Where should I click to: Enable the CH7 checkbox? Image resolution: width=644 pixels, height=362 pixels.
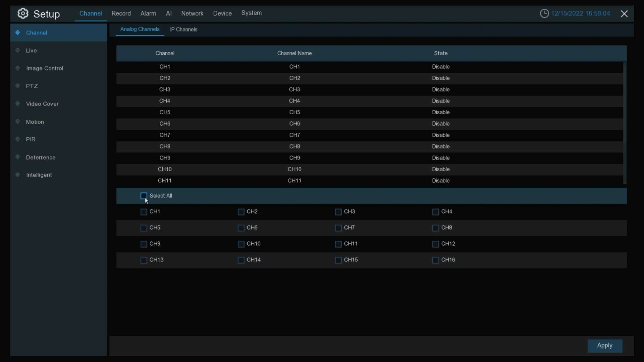pos(338,228)
